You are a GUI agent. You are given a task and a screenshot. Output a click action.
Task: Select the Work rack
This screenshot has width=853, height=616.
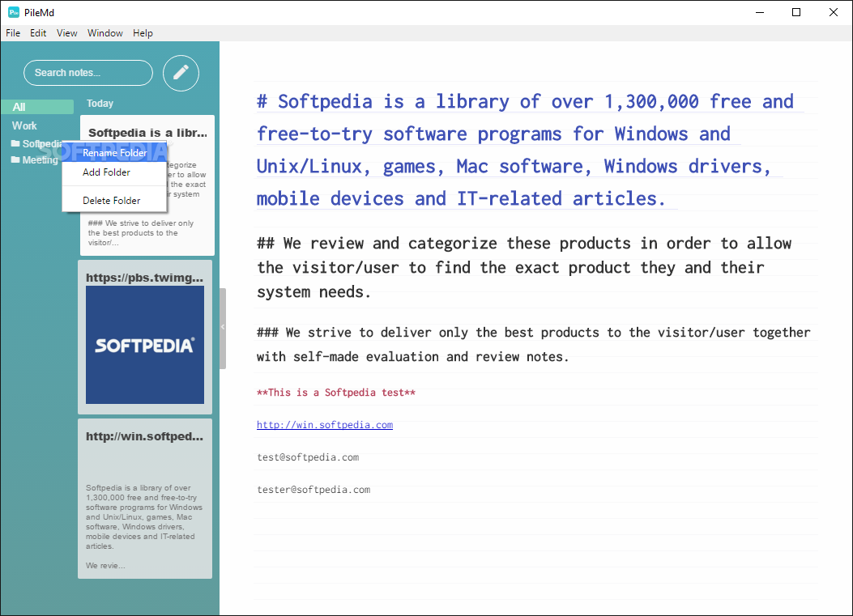coord(24,125)
